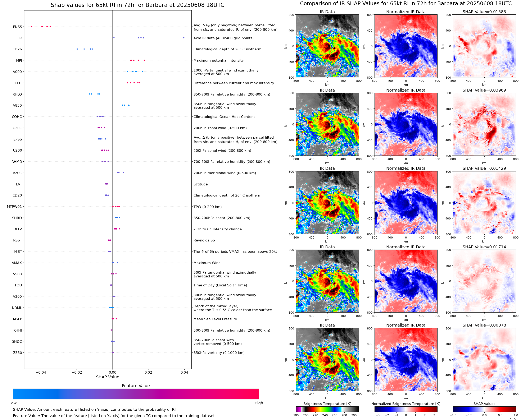Click the SHAP Value=0.01714 map
521x420 pixels.
[x=484, y=281]
